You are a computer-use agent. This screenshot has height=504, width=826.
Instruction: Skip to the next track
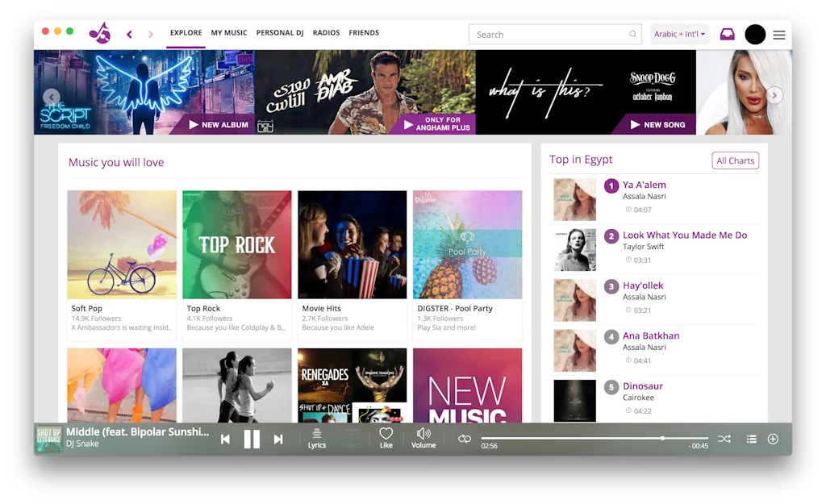point(277,439)
